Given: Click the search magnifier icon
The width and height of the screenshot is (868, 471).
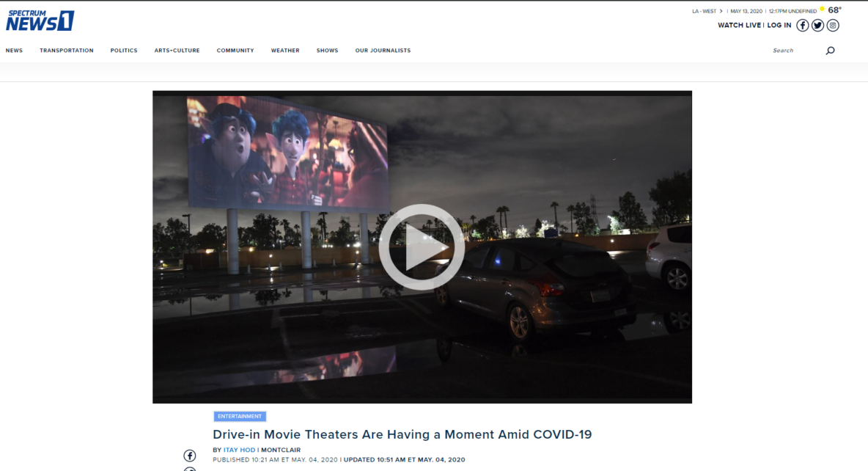Looking at the screenshot, I should [x=830, y=51].
